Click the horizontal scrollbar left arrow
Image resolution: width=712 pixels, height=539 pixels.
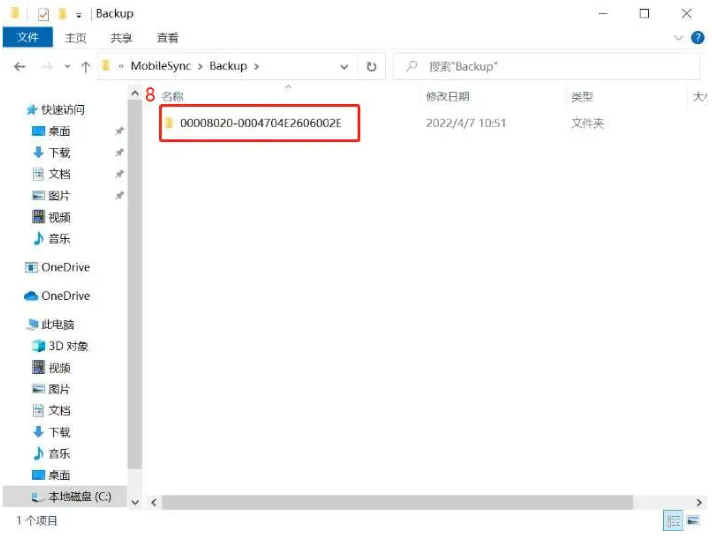coord(154,502)
